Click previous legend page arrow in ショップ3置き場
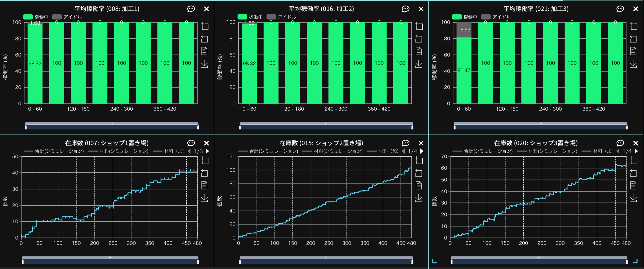644x269 pixels. [618, 151]
